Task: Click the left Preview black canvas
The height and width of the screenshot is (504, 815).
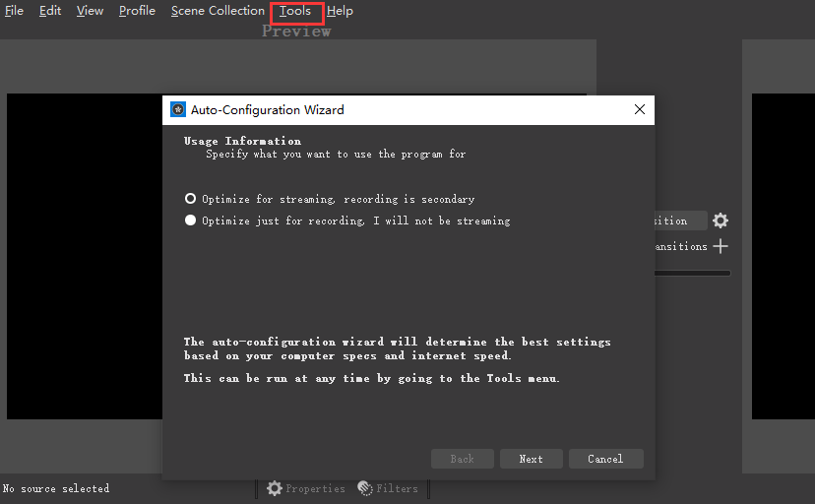Action: pos(85,256)
